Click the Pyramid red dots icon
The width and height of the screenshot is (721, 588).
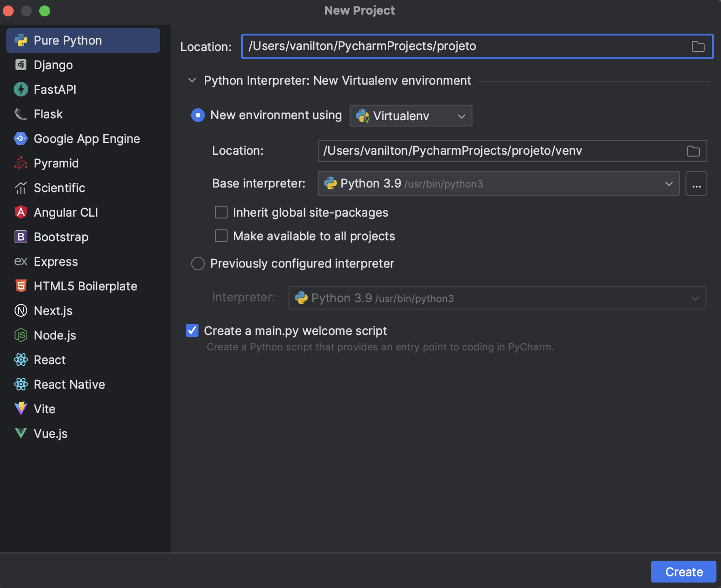(21, 163)
